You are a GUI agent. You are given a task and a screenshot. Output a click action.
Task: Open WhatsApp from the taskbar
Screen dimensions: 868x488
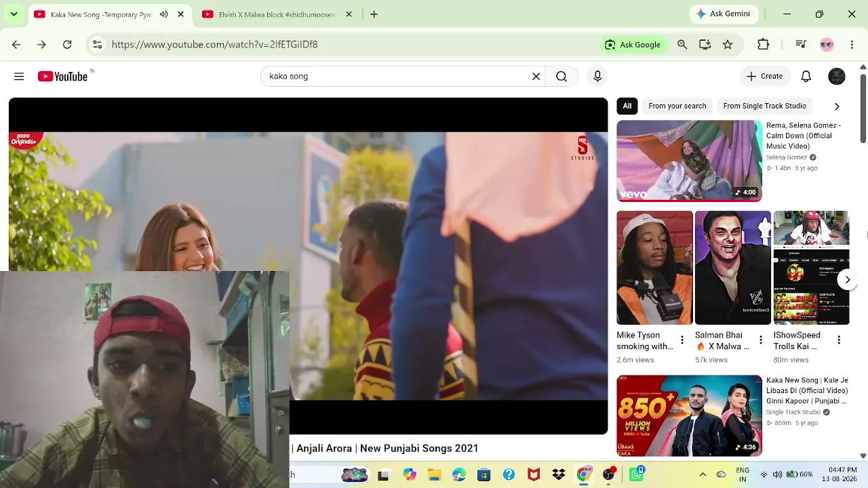(x=636, y=474)
